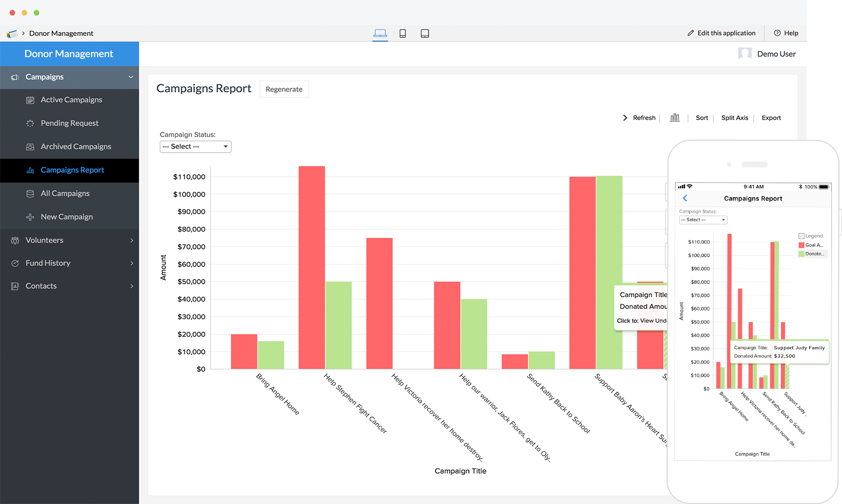Click the pencil icon beside Edit this application

pos(691,33)
